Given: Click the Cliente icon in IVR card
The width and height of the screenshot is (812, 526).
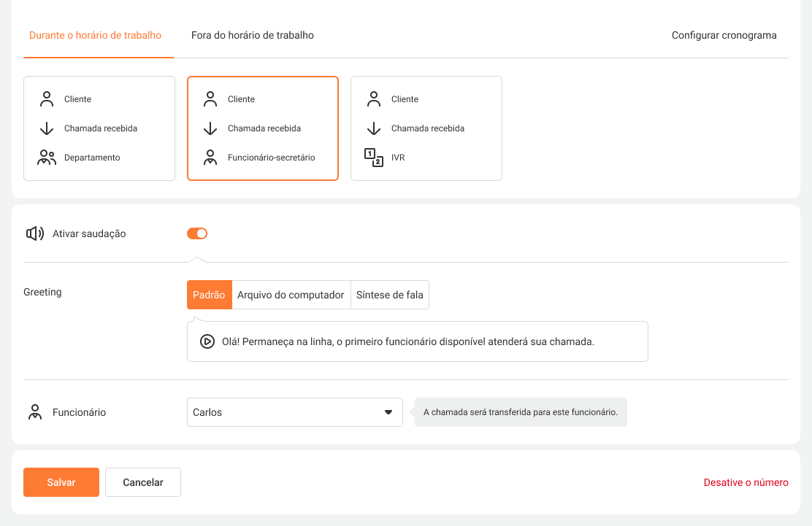Looking at the screenshot, I should tap(374, 99).
